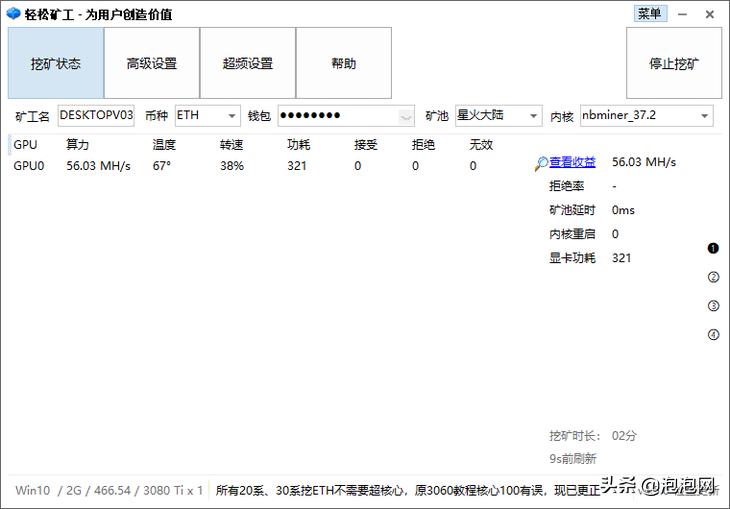730x509 pixels.
Task: Click the 接受 column header
Action: (x=365, y=145)
